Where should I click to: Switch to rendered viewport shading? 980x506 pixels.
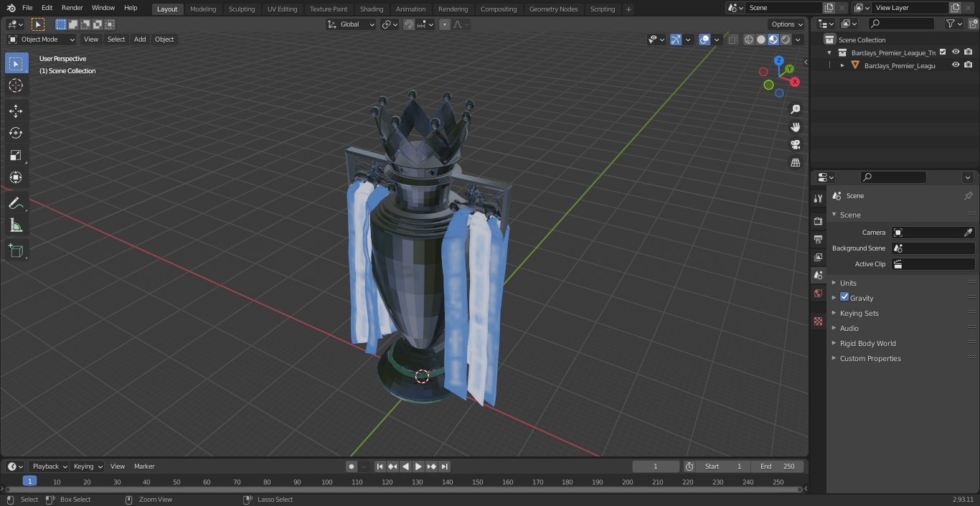coord(786,39)
